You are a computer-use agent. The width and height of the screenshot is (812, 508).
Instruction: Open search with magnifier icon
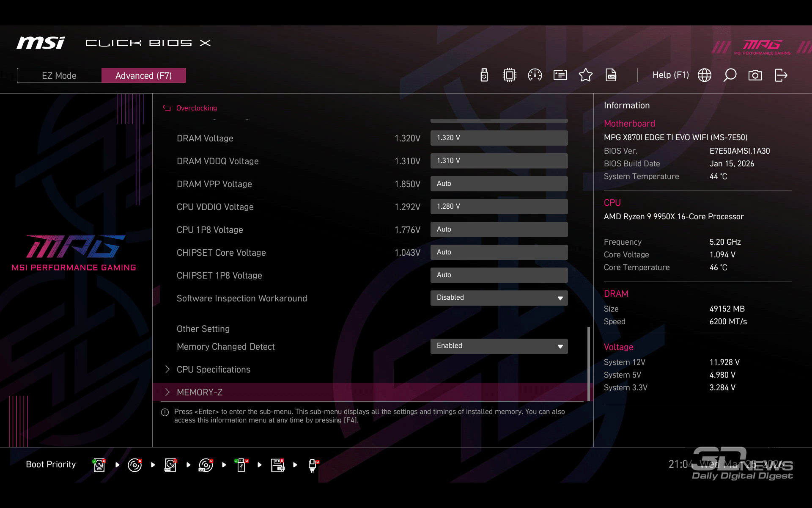point(730,75)
